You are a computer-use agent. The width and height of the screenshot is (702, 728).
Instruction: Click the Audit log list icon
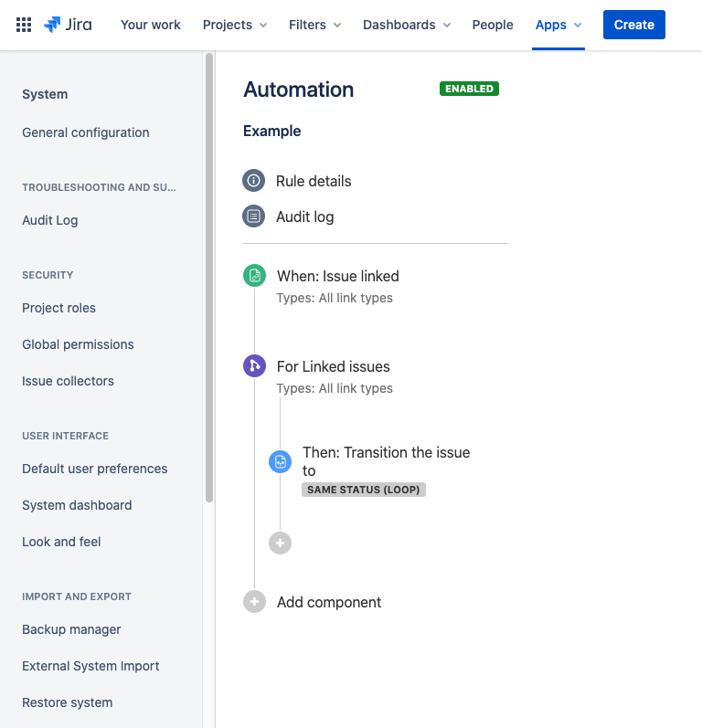coord(254,216)
